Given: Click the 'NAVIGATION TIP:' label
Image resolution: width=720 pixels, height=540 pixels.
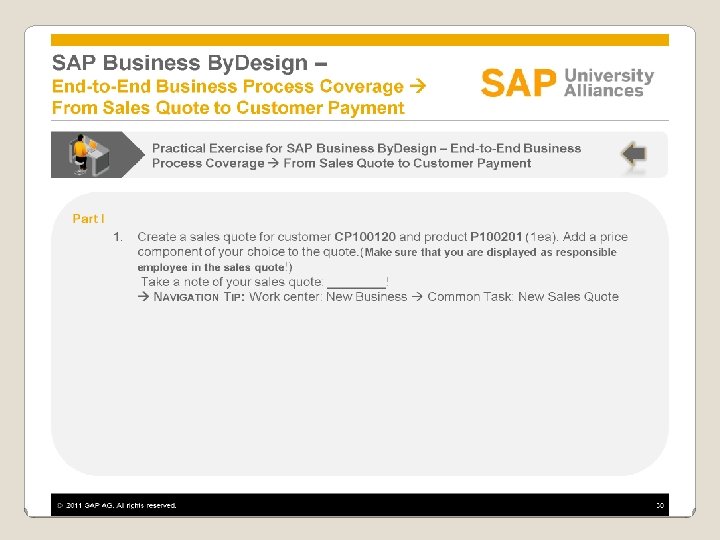Looking at the screenshot, I should pos(198,297).
